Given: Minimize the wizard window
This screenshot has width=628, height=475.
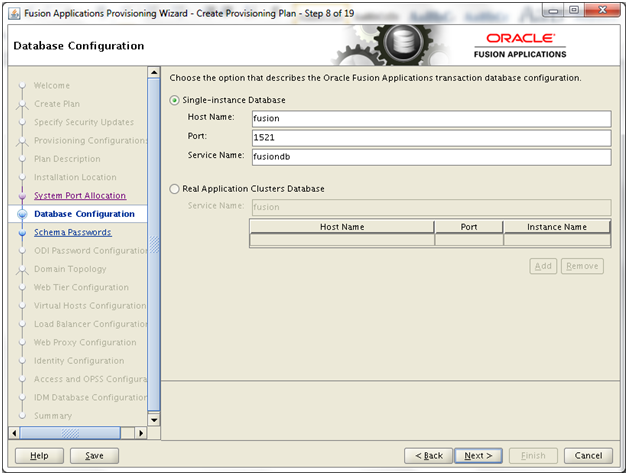Looking at the screenshot, I should coord(554,11).
